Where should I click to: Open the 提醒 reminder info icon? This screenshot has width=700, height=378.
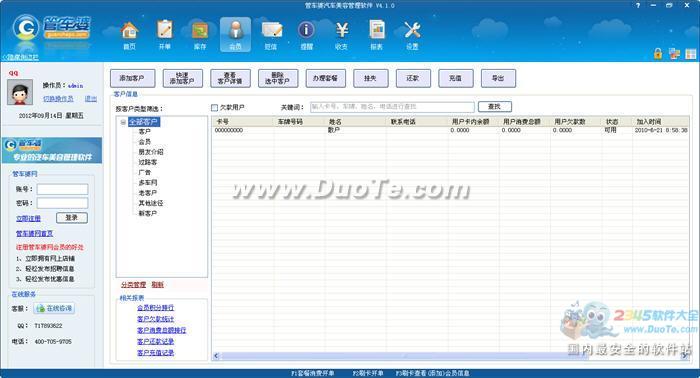306,30
